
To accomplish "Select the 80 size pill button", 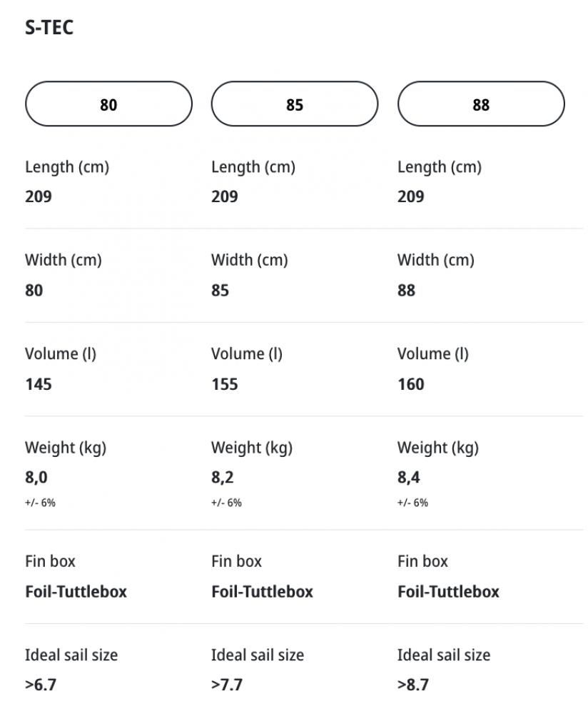I will [108, 104].
